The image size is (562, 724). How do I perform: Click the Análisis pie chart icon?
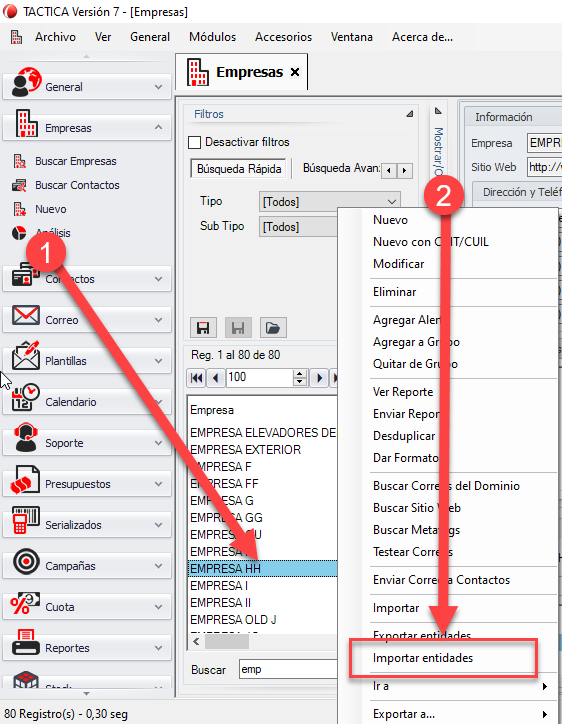tap(19, 233)
